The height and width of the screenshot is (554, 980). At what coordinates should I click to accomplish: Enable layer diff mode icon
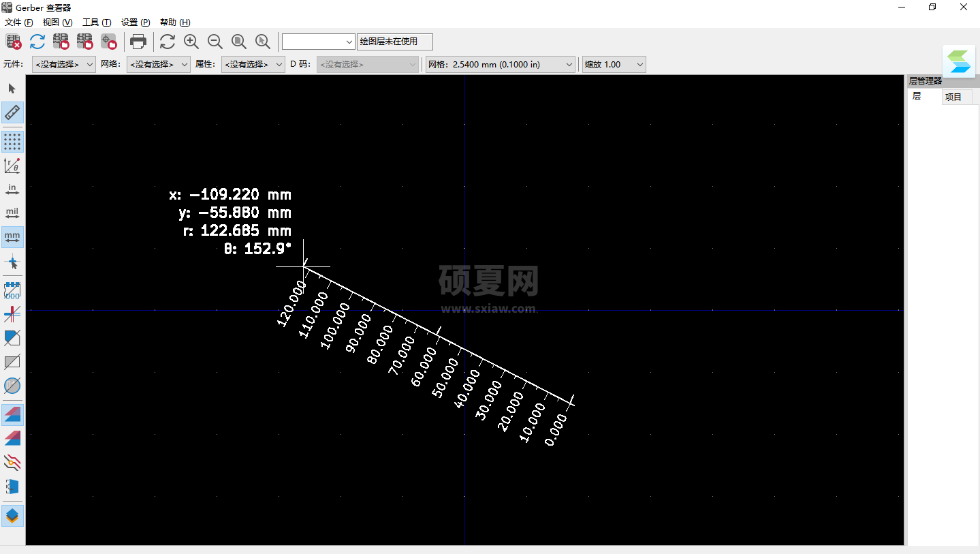pos(12,414)
